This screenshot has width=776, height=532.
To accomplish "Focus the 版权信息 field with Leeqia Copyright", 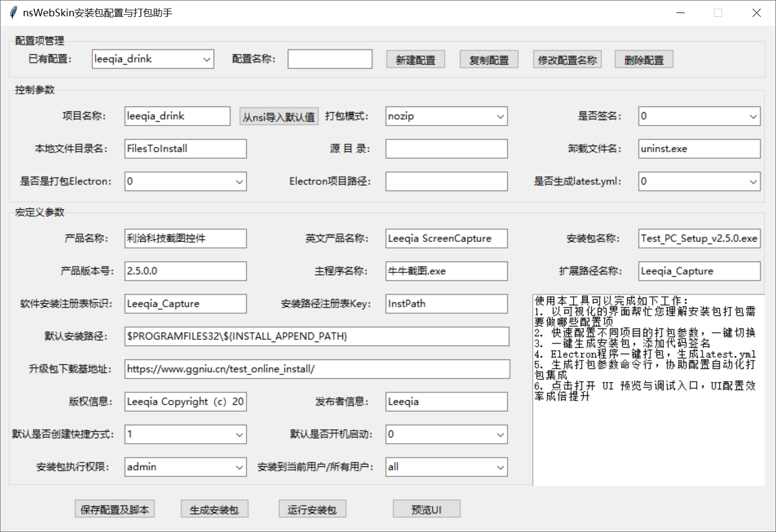I will 185,402.
